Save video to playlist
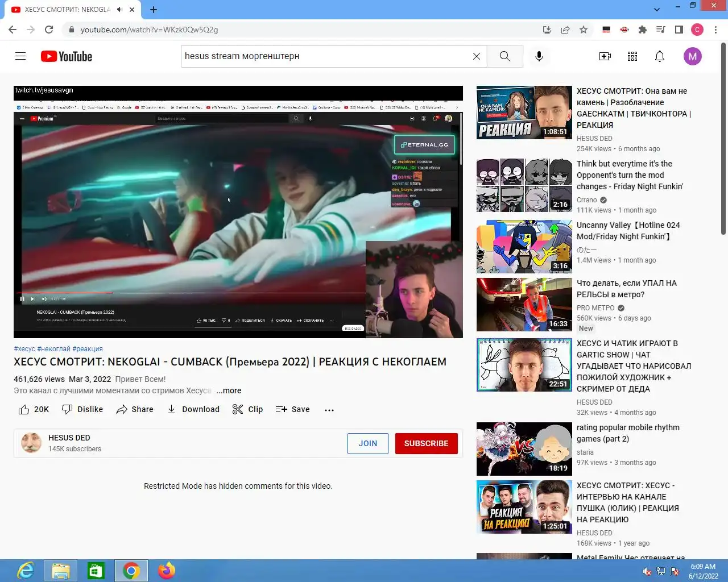The image size is (728, 582). [x=293, y=409]
